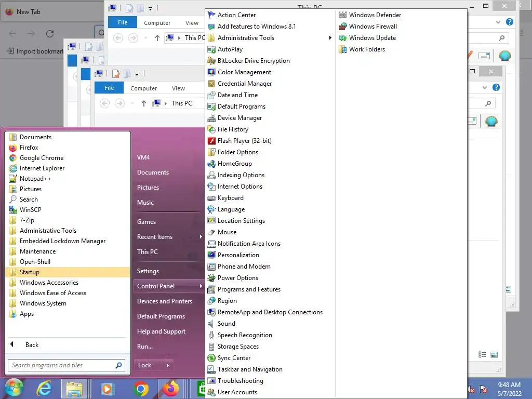Click the WinSCP icon in programs list
The width and height of the screenshot is (532, 399).
pos(13,210)
